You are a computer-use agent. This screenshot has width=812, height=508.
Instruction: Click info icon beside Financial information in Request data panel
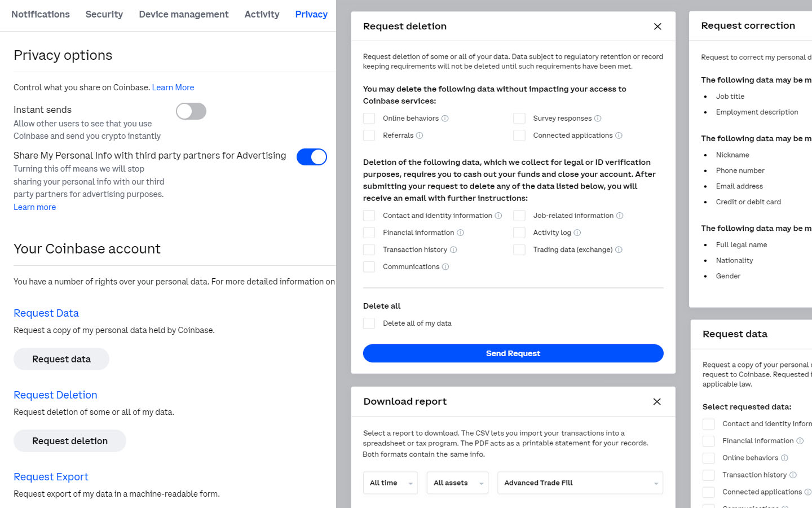coord(800,441)
